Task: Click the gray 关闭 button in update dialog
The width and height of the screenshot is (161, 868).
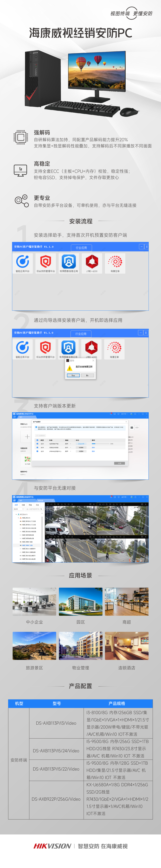Action: [119, 463]
